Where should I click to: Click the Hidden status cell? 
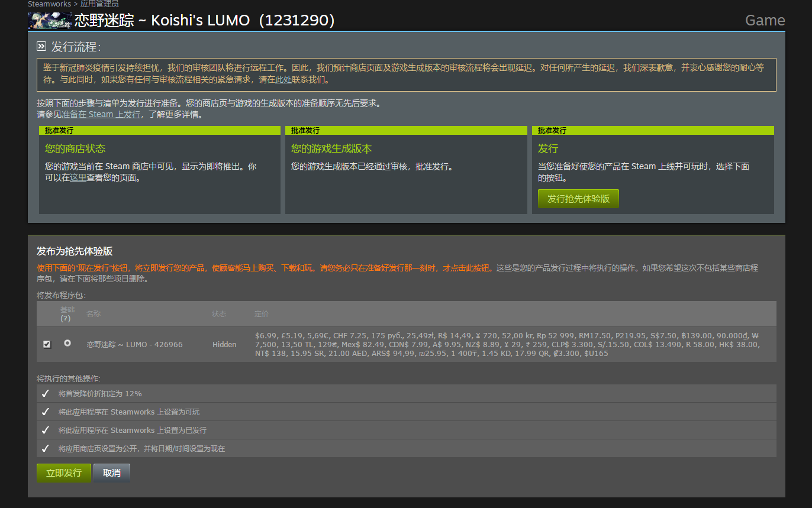point(224,344)
